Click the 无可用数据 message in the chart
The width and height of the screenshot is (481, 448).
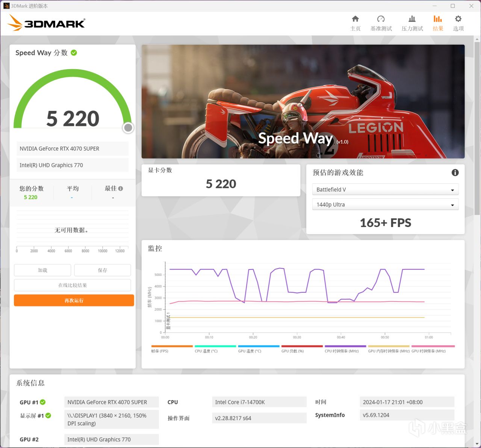71,230
